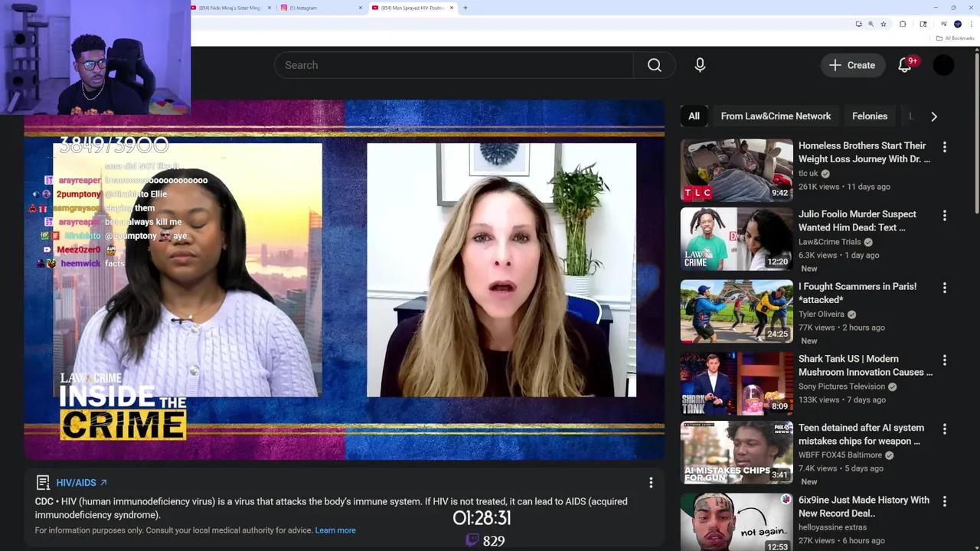Click the main video player

345,279
